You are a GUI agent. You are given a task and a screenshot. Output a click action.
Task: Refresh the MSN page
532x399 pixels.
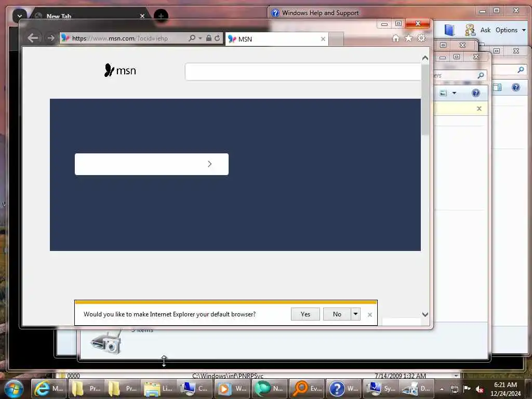click(x=218, y=38)
